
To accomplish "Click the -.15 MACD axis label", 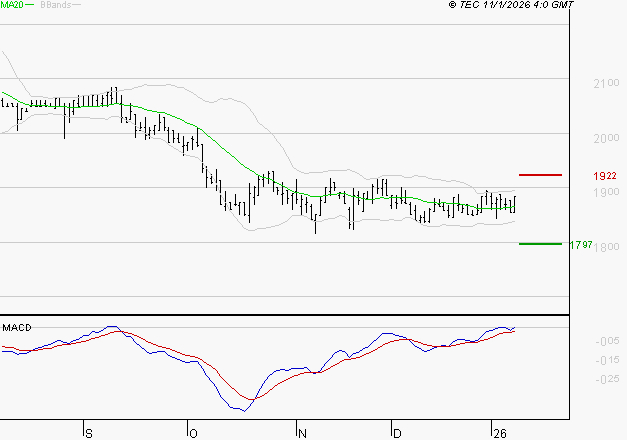I will pyautogui.click(x=604, y=360).
